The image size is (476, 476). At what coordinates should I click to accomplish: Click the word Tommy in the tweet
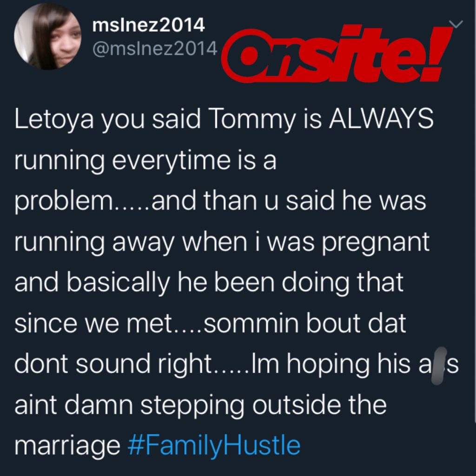click(x=251, y=119)
